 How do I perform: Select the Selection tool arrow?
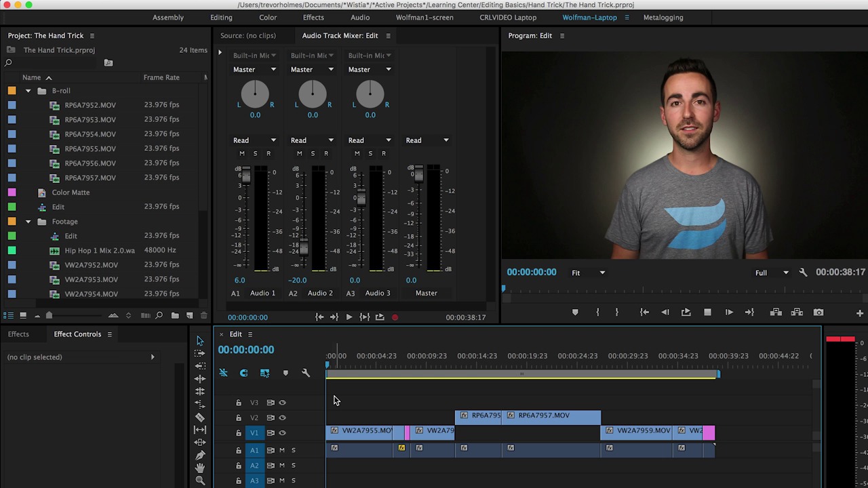pos(200,340)
